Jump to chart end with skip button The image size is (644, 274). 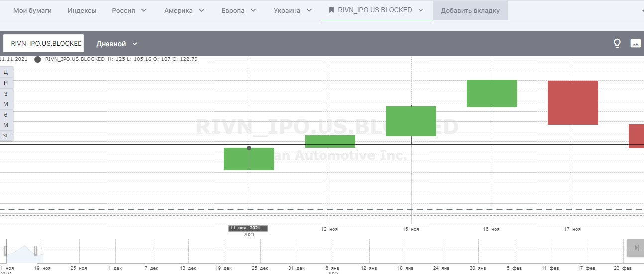[x=636, y=248]
